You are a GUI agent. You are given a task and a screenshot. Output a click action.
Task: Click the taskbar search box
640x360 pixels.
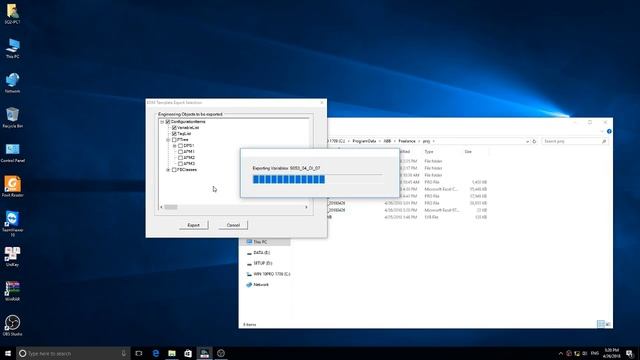pyautogui.click(x=73, y=353)
